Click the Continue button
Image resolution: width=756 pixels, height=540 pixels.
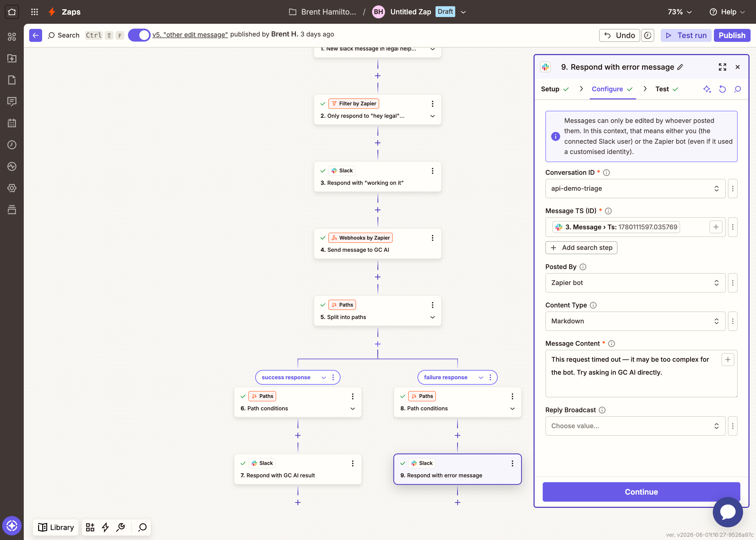(x=641, y=492)
